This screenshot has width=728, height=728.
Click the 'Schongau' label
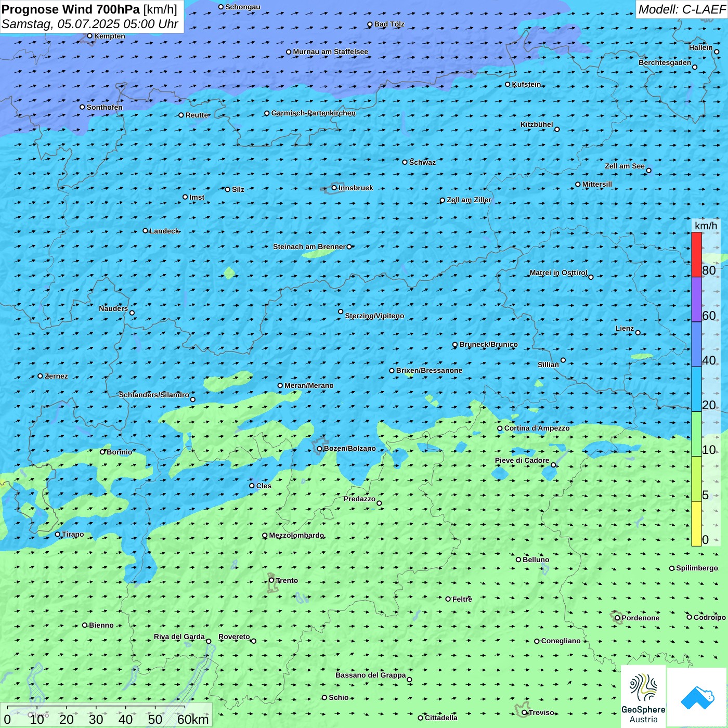point(242,7)
